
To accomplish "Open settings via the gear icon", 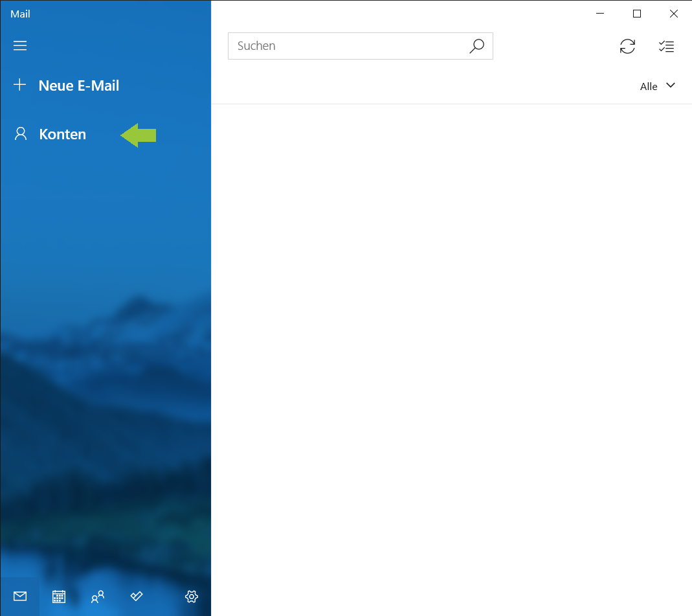I will [x=192, y=597].
